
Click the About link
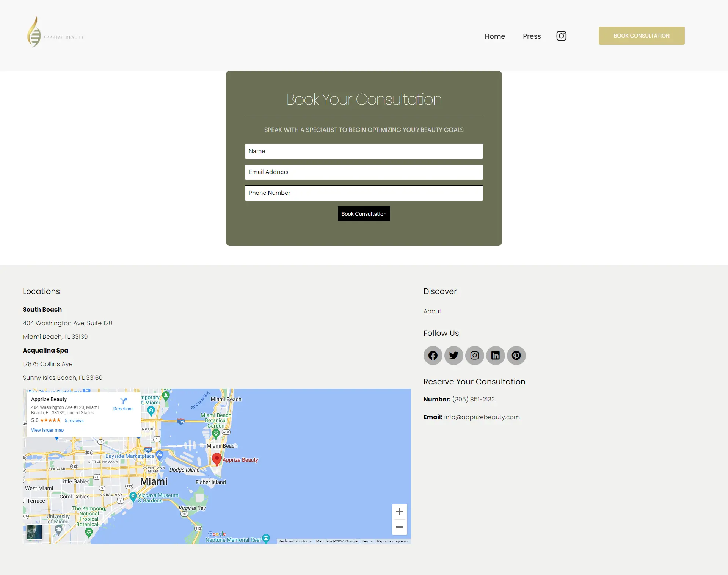pyautogui.click(x=432, y=312)
